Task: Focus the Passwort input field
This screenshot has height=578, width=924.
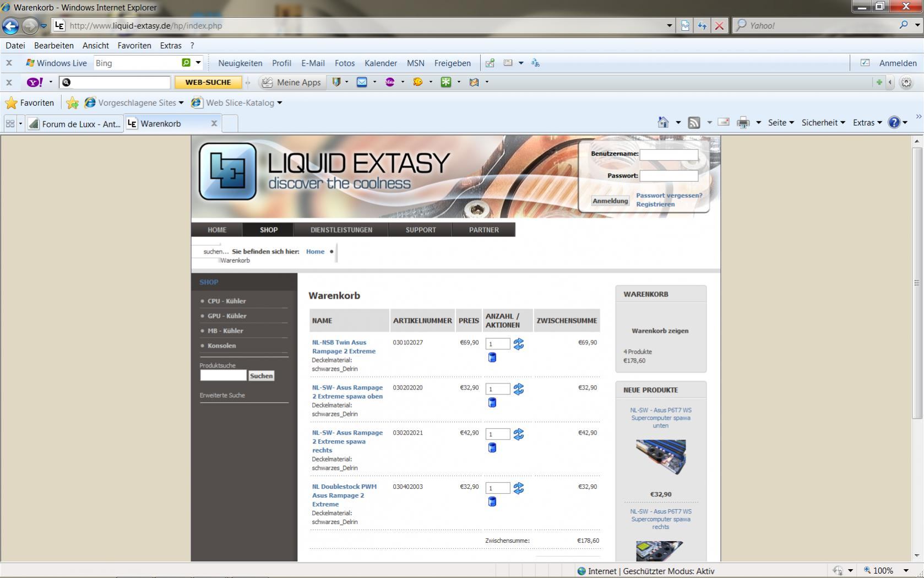Action: point(669,176)
